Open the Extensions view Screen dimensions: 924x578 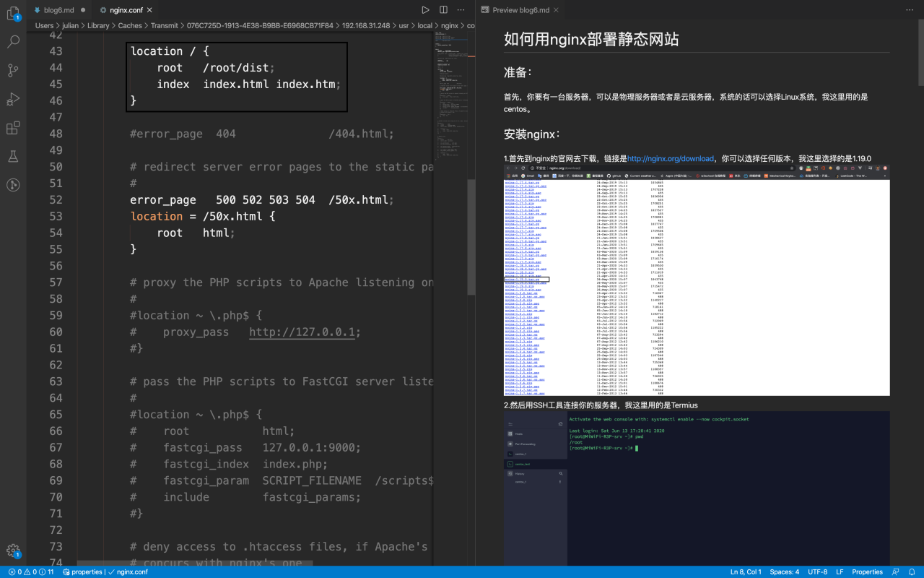coord(13,129)
